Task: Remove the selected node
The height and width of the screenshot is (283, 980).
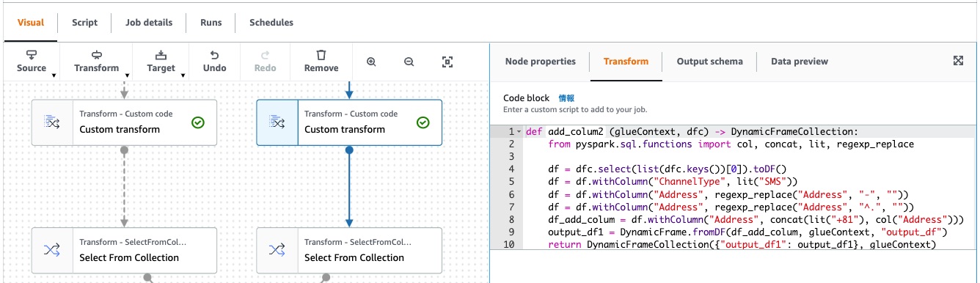Action: (321, 62)
